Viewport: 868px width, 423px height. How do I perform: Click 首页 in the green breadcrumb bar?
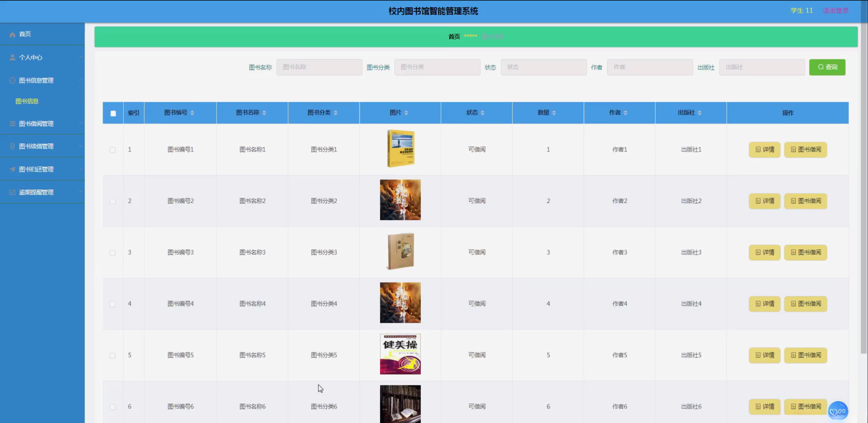[454, 37]
